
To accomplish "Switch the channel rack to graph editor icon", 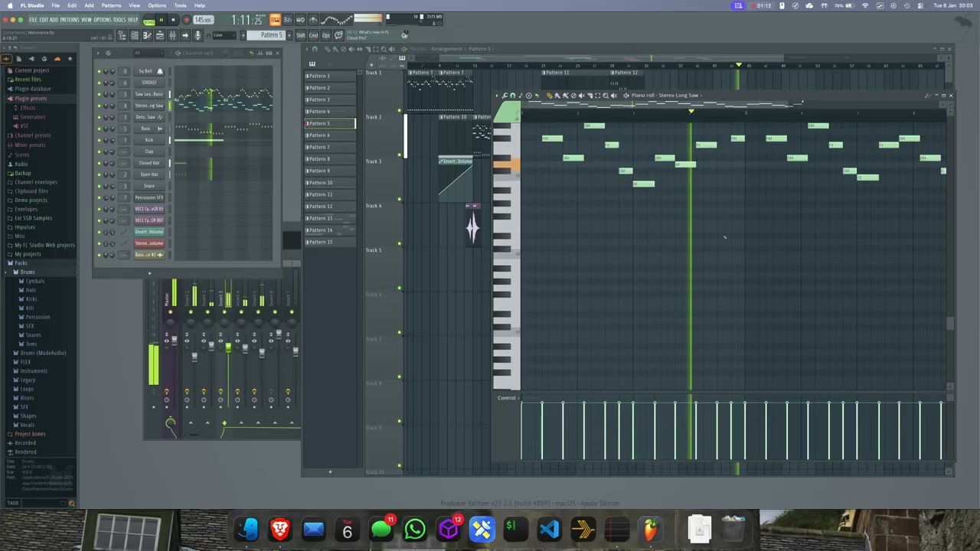I will pyautogui.click(x=260, y=53).
